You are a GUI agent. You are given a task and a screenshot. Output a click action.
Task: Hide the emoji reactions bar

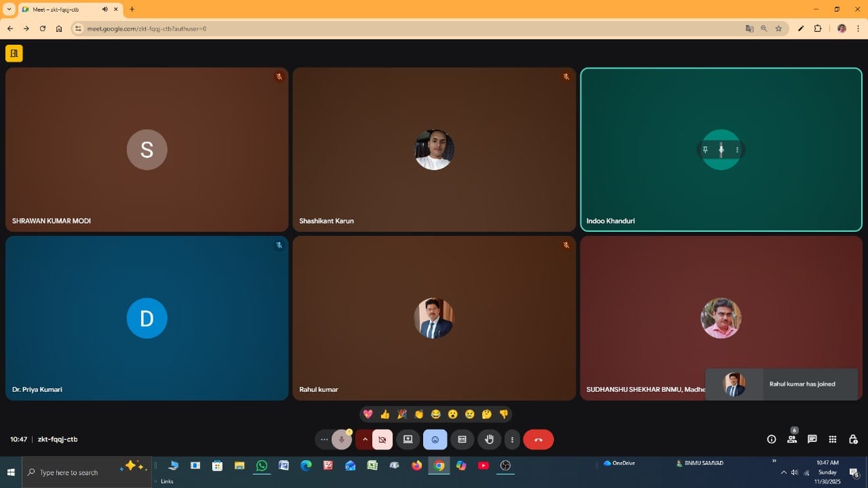tap(435, 439)
